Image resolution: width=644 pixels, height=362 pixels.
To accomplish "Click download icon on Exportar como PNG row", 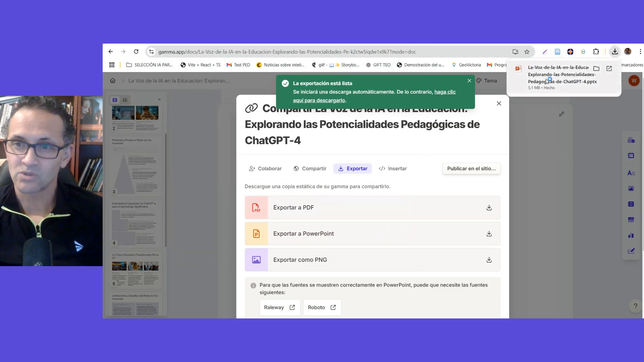I will point(489,260).
